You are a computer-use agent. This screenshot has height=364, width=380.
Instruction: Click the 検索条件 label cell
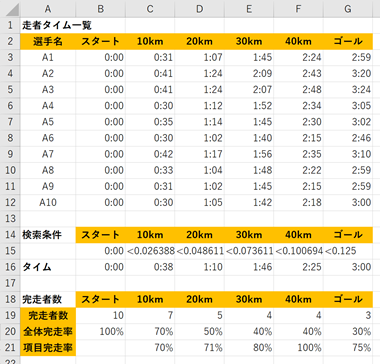tap(48, 235)
